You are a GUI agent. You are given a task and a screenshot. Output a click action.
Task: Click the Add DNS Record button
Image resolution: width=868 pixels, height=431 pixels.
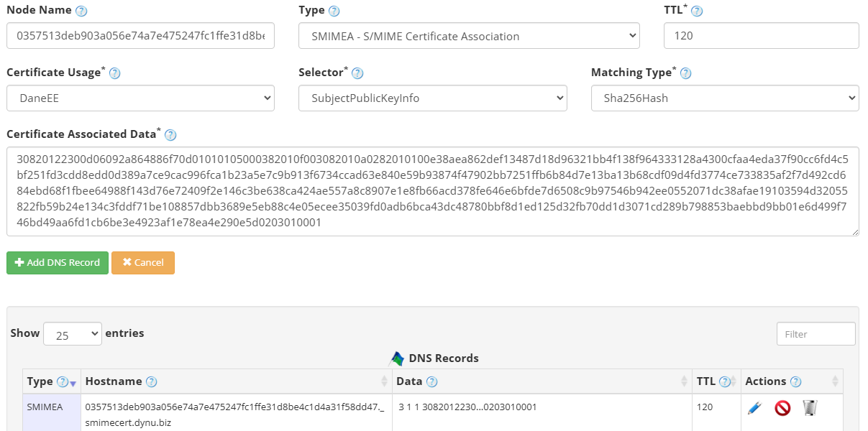click(x=57, y=262)
